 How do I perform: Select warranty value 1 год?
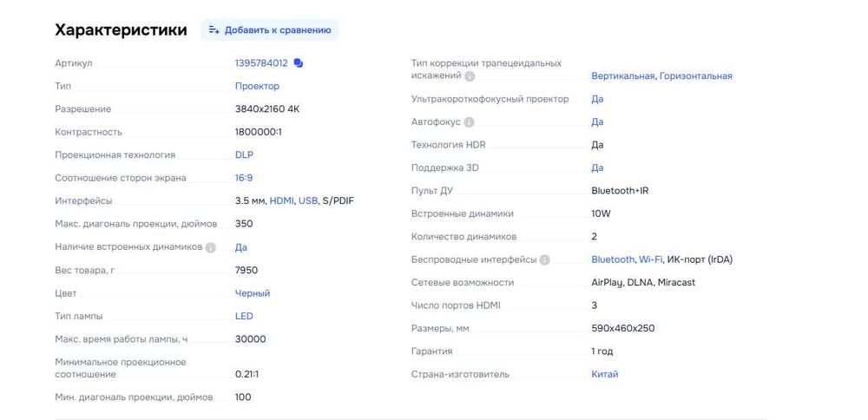coord(602,351)
